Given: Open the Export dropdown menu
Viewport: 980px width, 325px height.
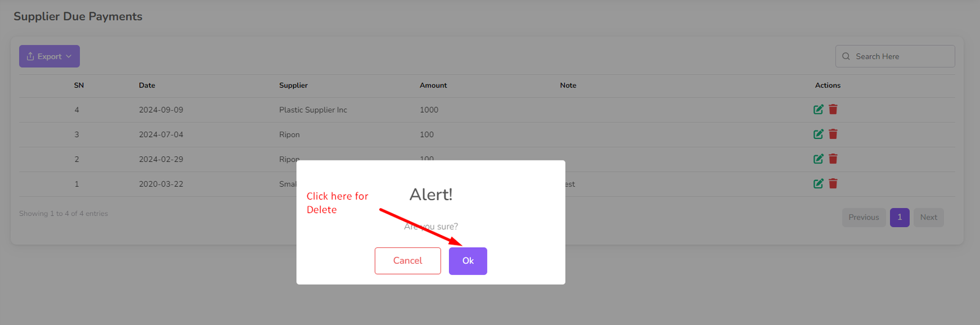Looking at the screenshot, I should click(50, 56).
